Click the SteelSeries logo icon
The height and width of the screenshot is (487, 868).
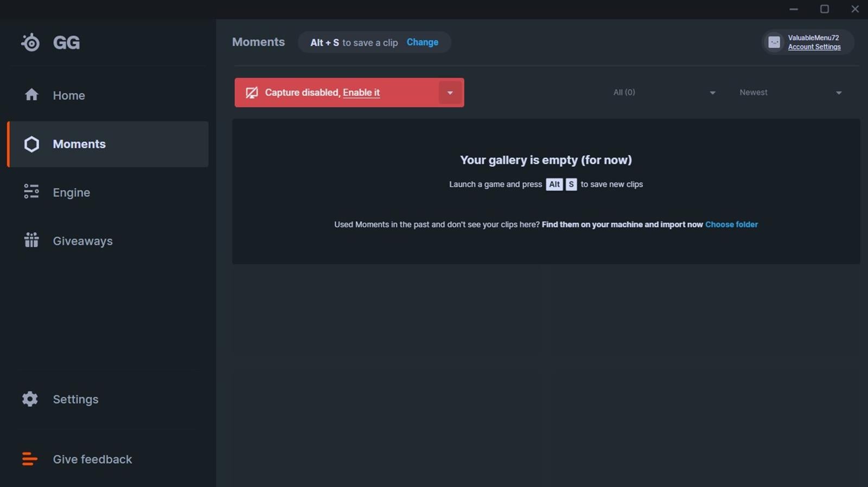click(x=30, y=42)
